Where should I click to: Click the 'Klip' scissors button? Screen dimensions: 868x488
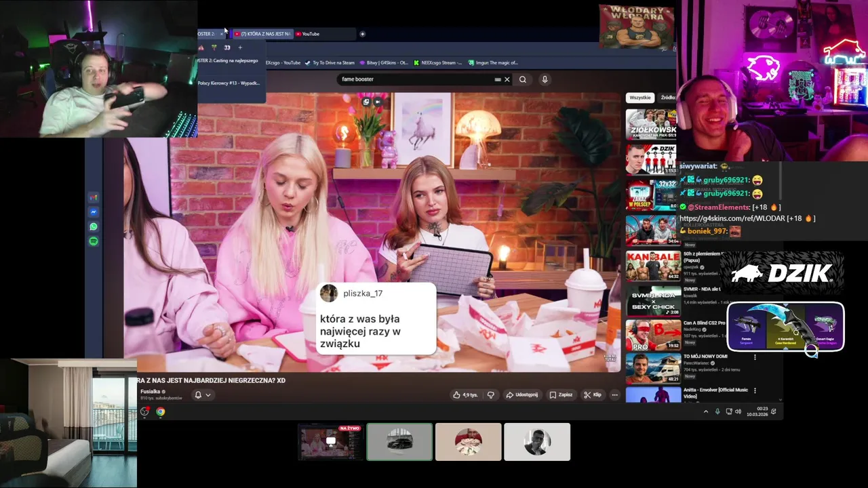pyautogui.click(x=593, y=394)
